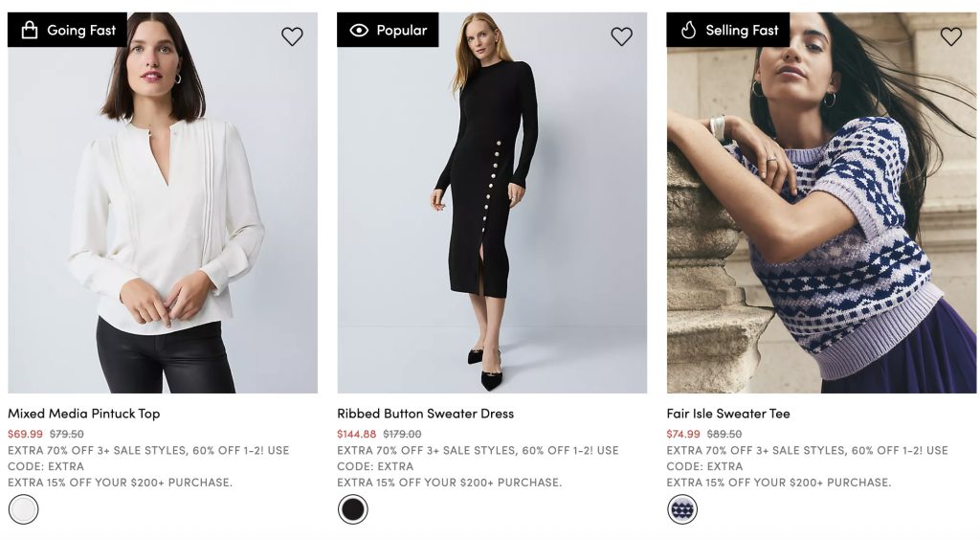The image size is (980, 540).
Task: Add Fair Isle Sweater Tee to wishlist
Action: coord(950,36)
